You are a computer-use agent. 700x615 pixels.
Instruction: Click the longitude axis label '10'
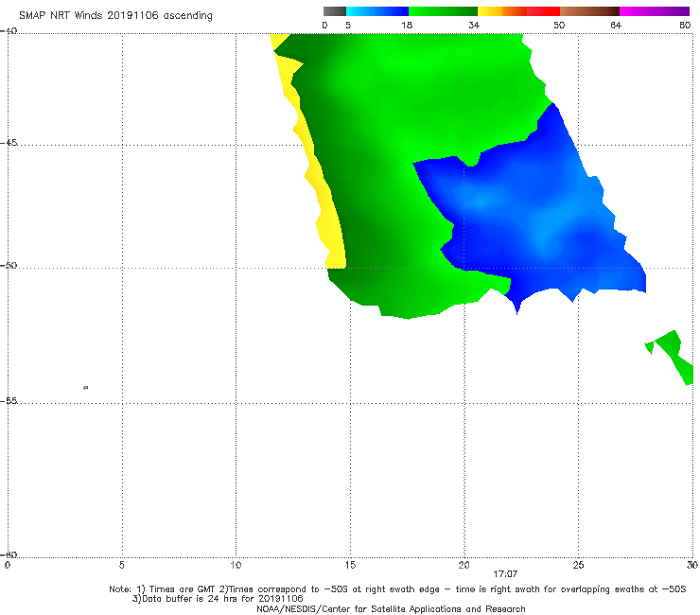[236, 566]
